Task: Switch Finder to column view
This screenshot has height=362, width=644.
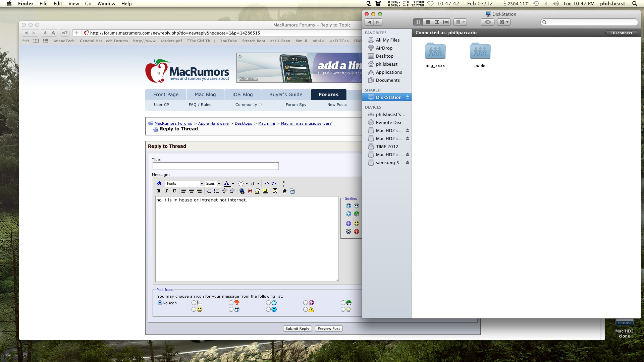Action: pos(437,22)
